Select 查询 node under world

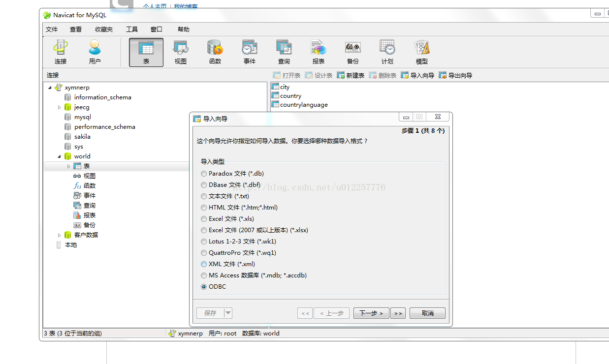pyautogui.click(x=84, y=206)
